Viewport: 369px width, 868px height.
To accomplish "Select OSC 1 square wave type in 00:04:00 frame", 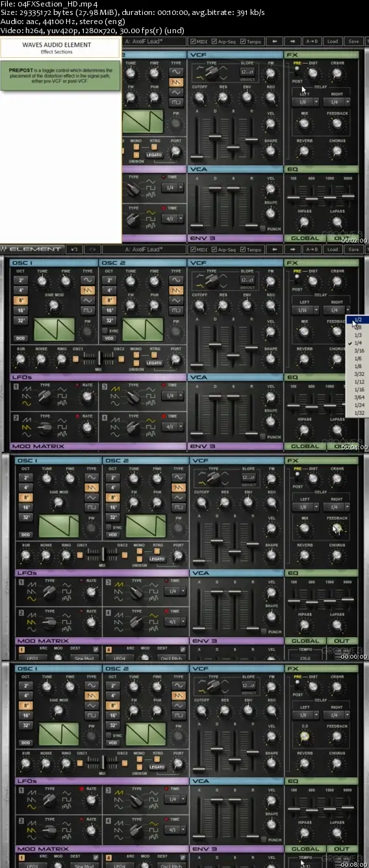I will click(x=87, y=311).
